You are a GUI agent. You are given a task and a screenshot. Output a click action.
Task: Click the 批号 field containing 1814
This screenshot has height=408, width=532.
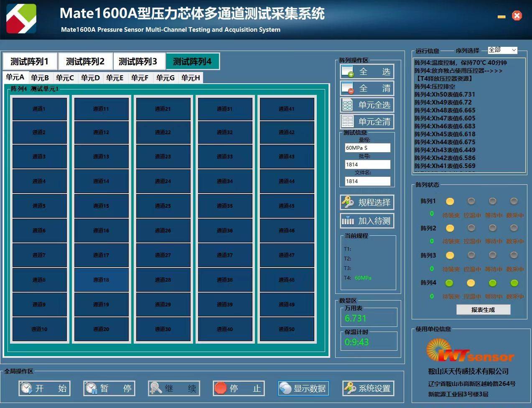pos(367,164)
